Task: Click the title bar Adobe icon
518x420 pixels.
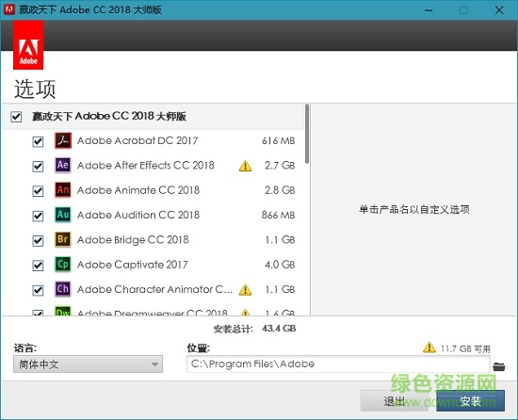Action: (x=8, y=9)
